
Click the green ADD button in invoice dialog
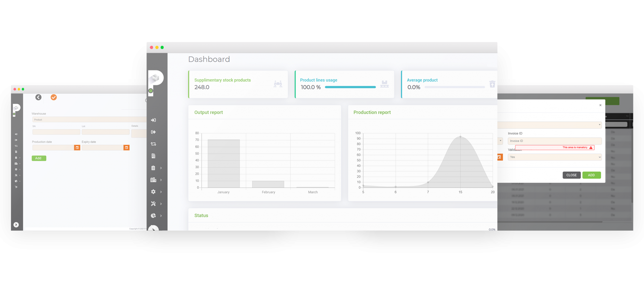coord(591,175)
